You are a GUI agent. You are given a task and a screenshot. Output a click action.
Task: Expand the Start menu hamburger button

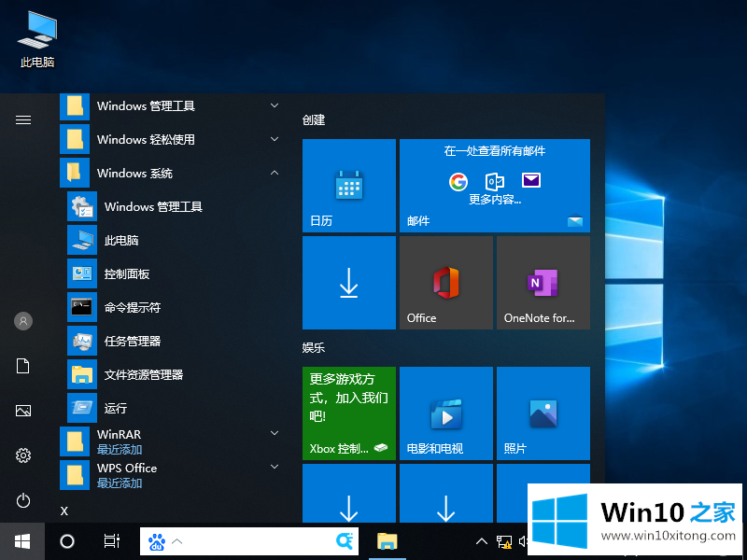point(23,120)
